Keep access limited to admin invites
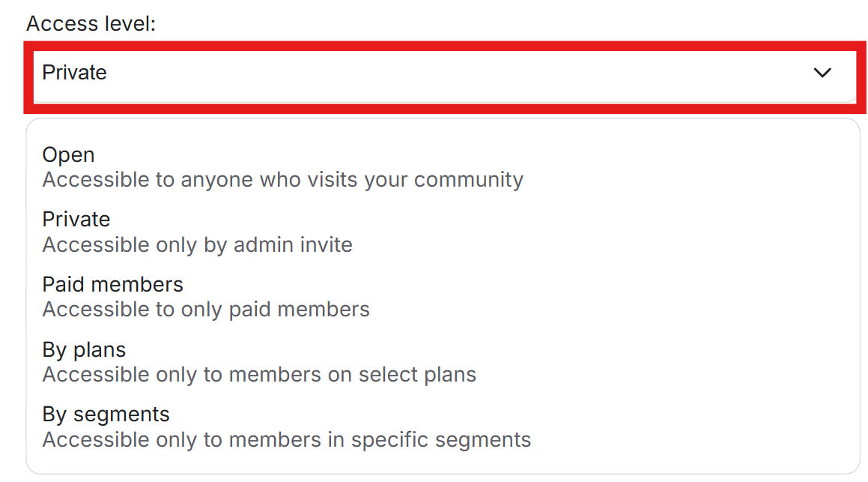 coord(197,232)
